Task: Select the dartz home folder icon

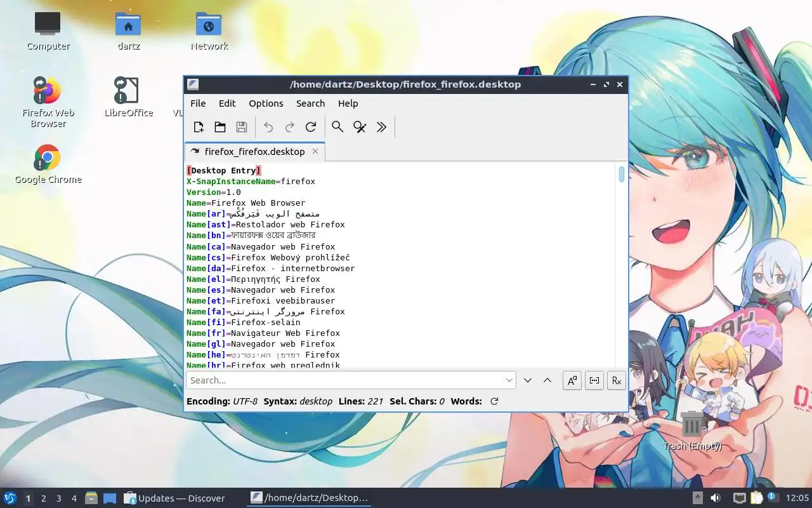Action: 128,31
